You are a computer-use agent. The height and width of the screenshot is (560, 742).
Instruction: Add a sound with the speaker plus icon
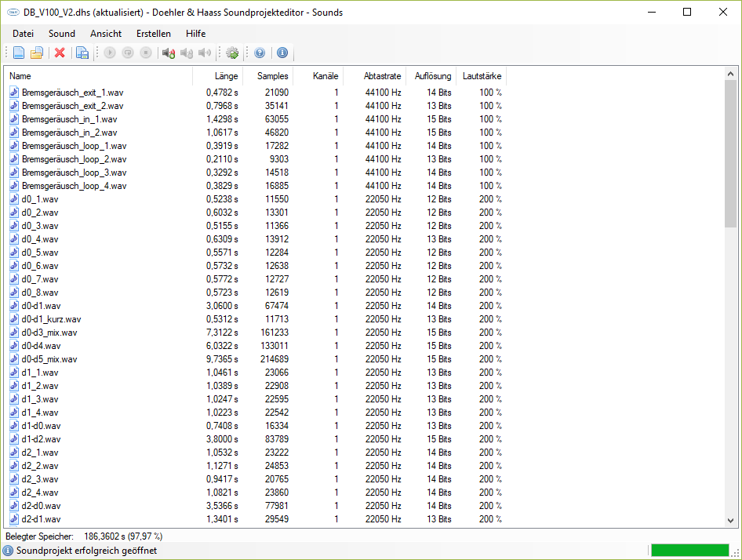click(x=169, y=53)
